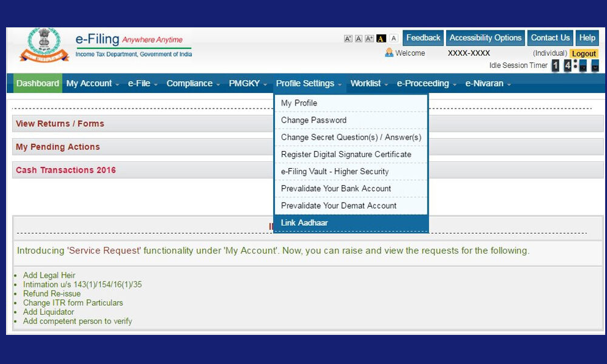Image resolution: width=607 pixels, height=364 pixels.
Task: Expand the PMGKY menu
Action: click(248, 83)
